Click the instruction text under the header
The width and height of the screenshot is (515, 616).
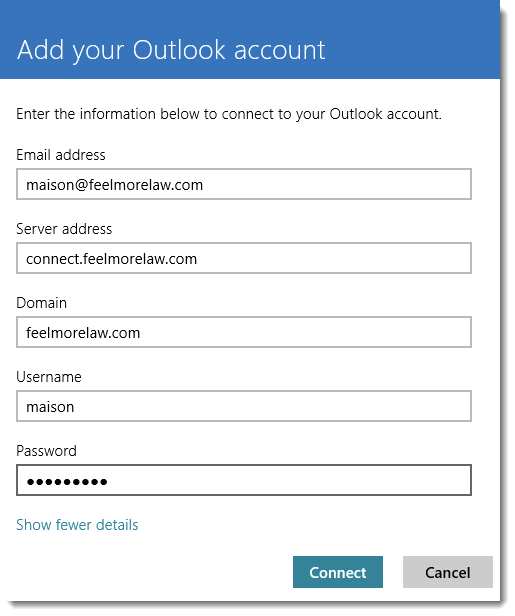point(229,114)
